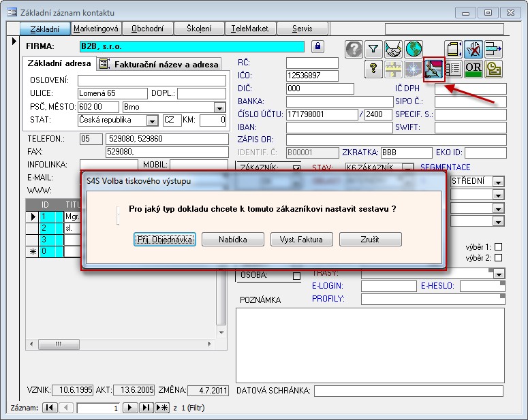Image resolution: width=528 pixels, height=420 pixels.
Task: Open the OR register icon
Action: (473, 69)
